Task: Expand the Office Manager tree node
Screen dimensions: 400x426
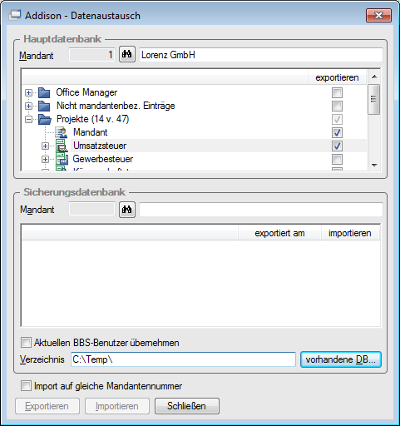Action: pyautogui.click(x=29, y=93)
